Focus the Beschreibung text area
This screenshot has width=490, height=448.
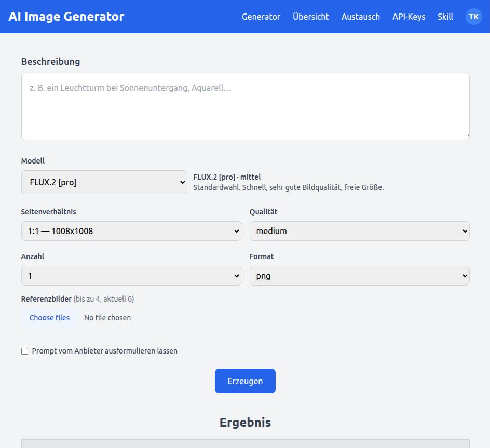click(246, 106)
